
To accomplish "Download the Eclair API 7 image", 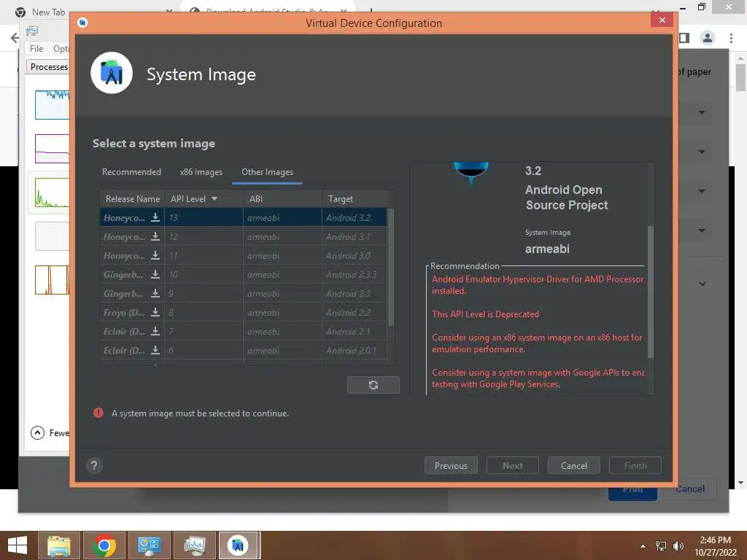I will coord(155,332).
